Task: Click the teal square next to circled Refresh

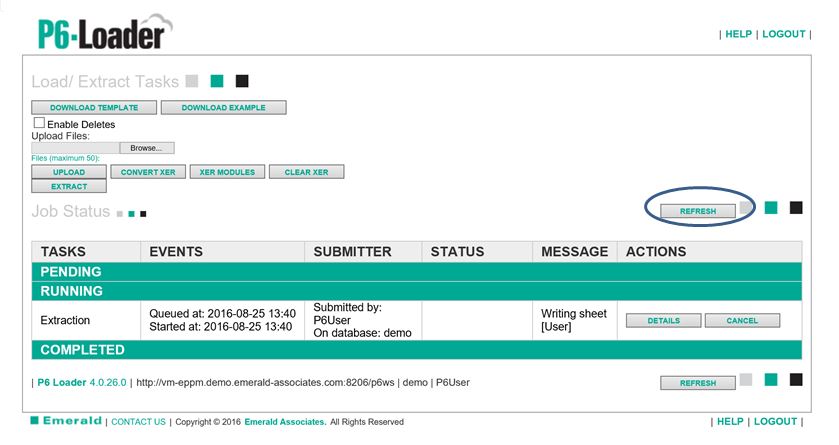Action: [771, 208]
